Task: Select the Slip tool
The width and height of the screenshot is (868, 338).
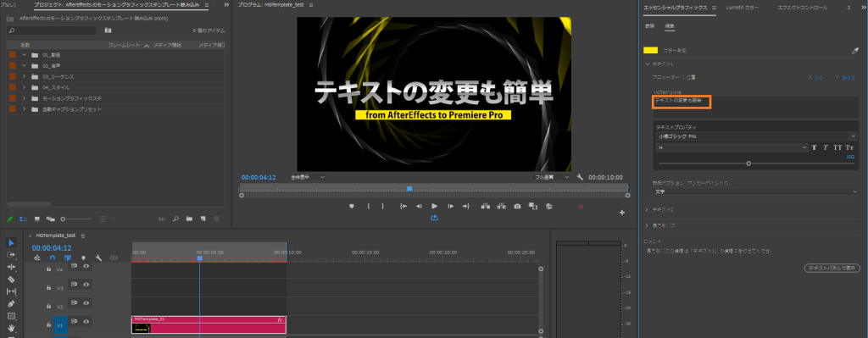Action: pyautogui.click(x=12, y=291)
